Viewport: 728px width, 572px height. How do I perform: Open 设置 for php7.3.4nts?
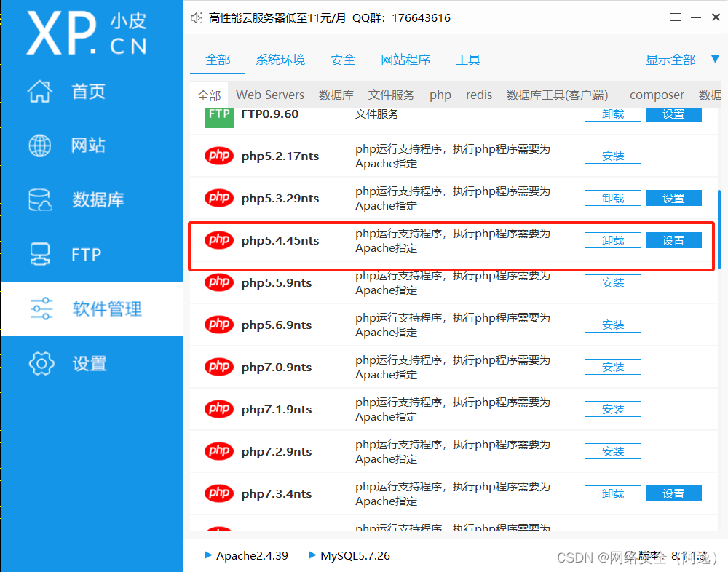pos(673,494)
